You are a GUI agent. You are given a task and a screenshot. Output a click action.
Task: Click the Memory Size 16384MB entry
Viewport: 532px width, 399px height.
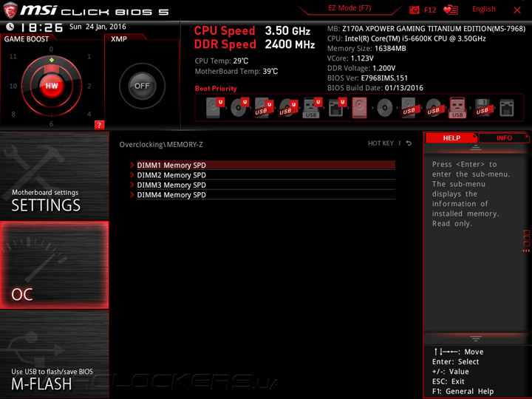366,49
